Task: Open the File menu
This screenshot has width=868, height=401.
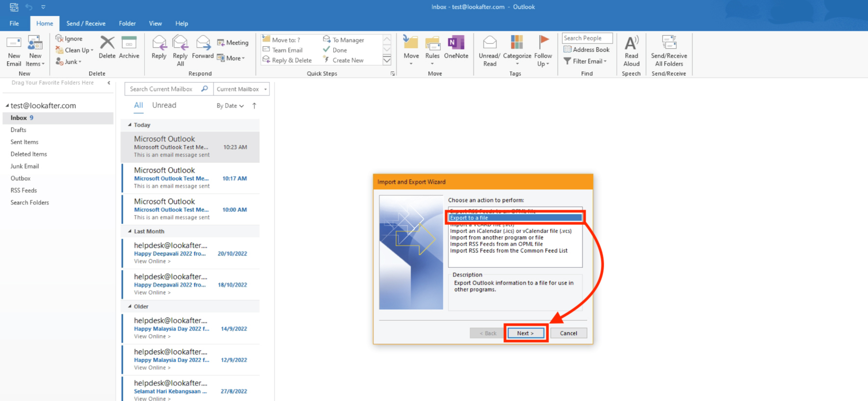Action: tap(14, 23)
